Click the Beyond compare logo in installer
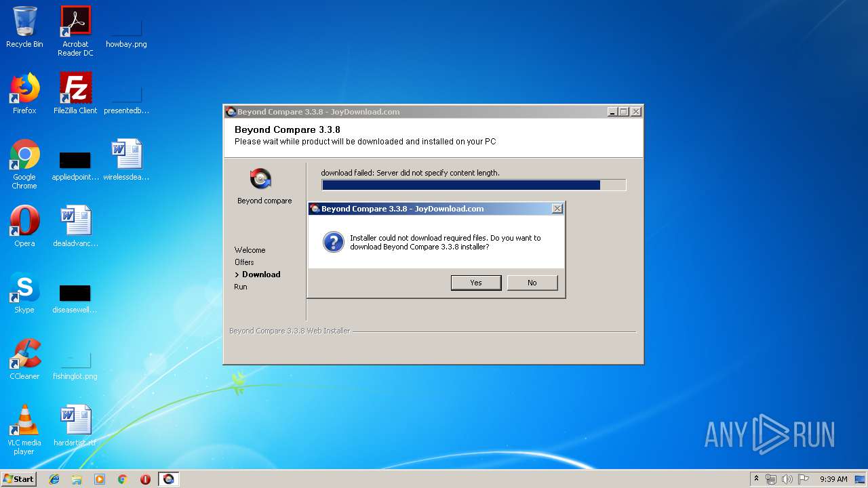The width and height of the screenshot is (868, 488). (261, 179)
